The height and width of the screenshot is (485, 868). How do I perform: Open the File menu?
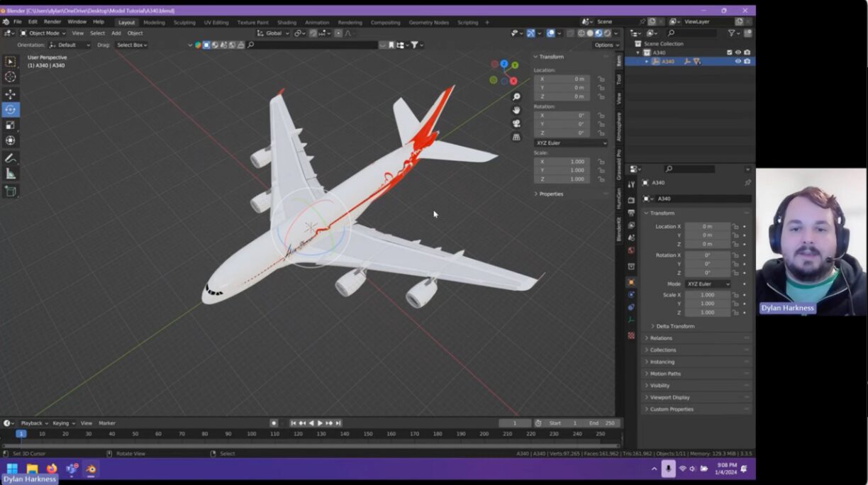17,22
